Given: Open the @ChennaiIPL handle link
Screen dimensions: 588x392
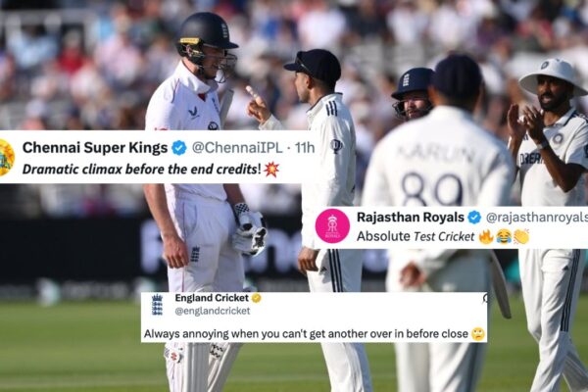Looking at the screenshot, I should pos(237,148).
